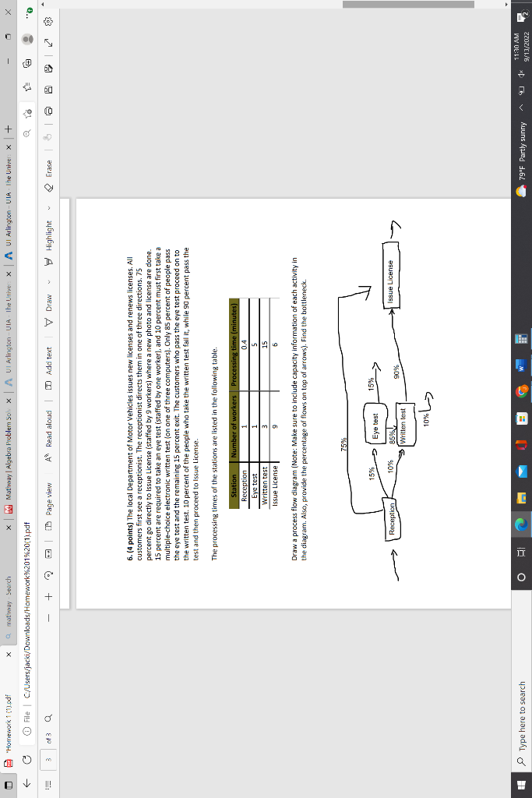Screen dimensions: 532x798
Task: Expand the Draw options chevron
Action: tap(49, 282)
